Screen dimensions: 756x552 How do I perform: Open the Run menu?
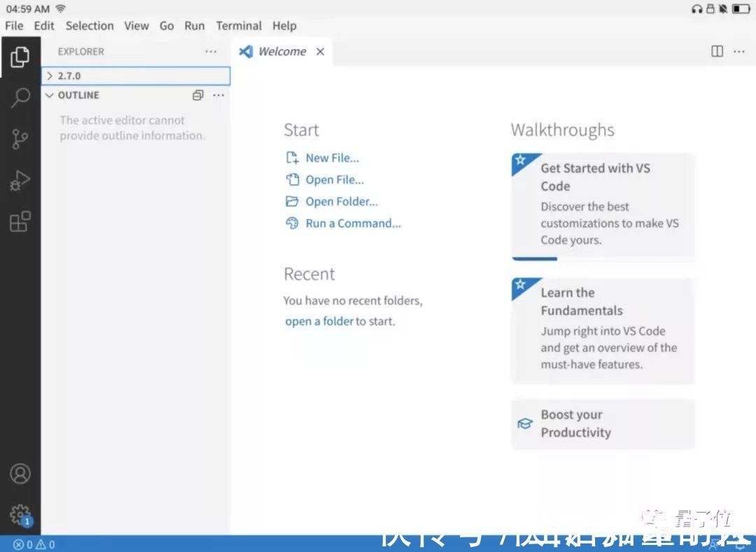click(x=195, y=26)
